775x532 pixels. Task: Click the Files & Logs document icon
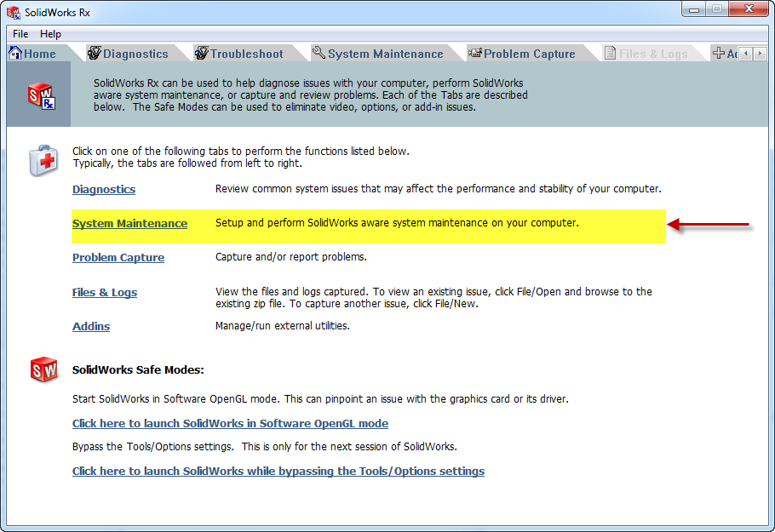tap(611, 53)
